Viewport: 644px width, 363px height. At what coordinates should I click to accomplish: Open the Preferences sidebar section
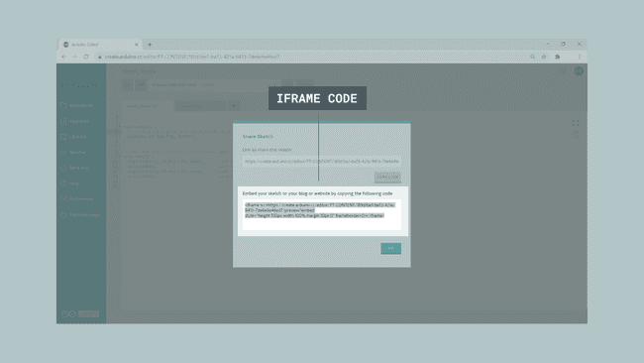77,199
